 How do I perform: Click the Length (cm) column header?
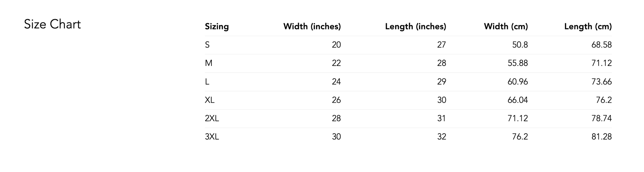(x=588, y=27)
